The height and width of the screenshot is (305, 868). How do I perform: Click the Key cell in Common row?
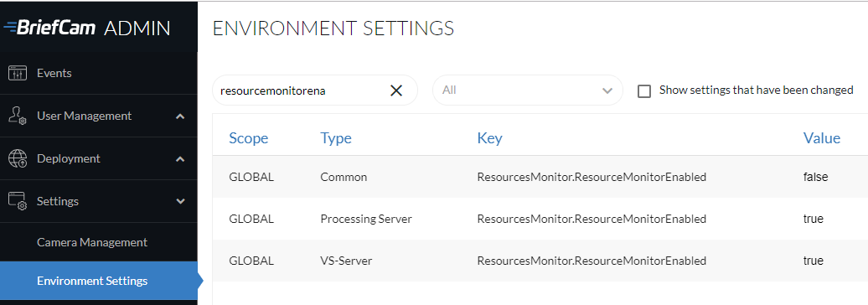[x=592, y=177]
